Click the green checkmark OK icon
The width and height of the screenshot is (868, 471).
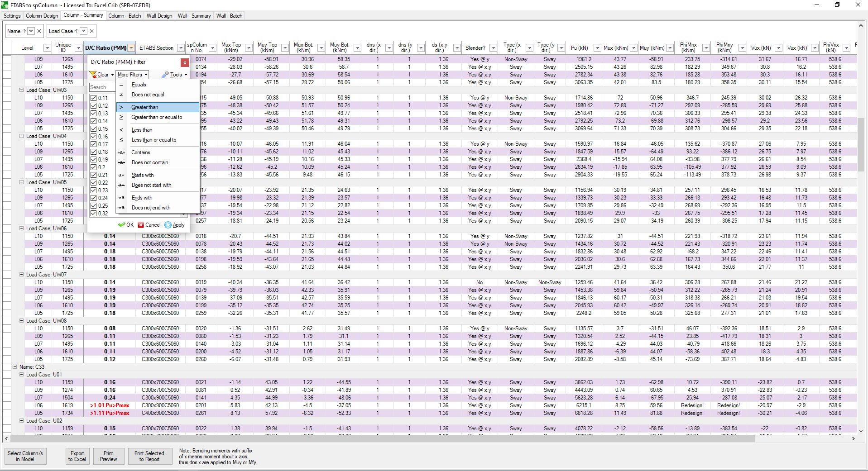[x=121, y=225]
